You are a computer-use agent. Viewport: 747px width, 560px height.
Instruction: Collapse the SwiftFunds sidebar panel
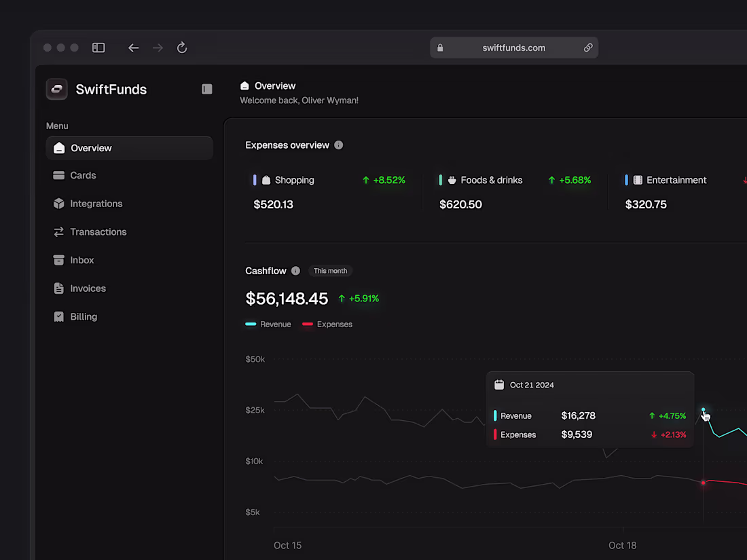(206, 89)
